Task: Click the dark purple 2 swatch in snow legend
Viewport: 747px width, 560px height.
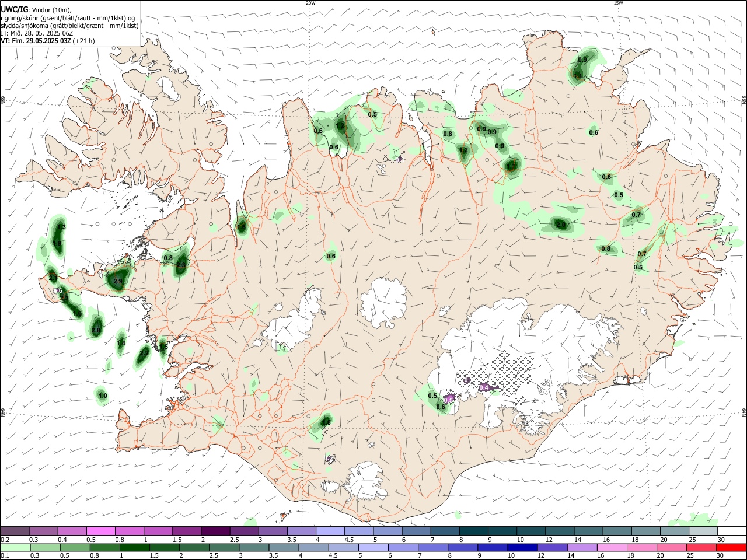Action: (215, 531)
